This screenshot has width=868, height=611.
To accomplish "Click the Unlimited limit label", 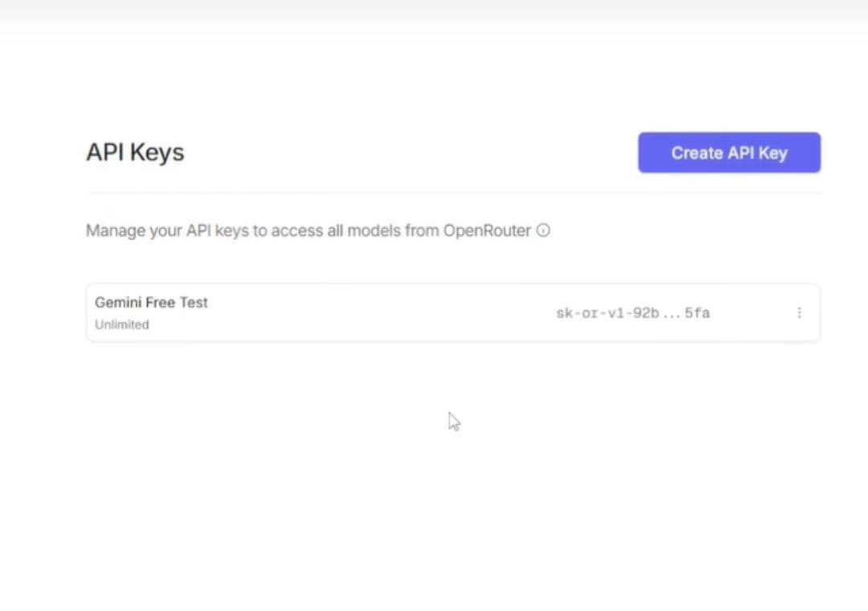I will (x=122, y=325).
